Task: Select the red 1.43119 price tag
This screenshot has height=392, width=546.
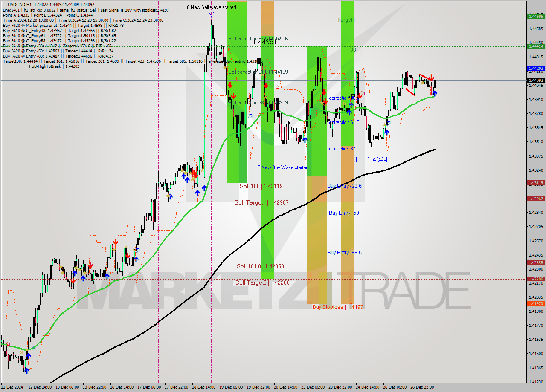Action: click(x=536, y=183)
